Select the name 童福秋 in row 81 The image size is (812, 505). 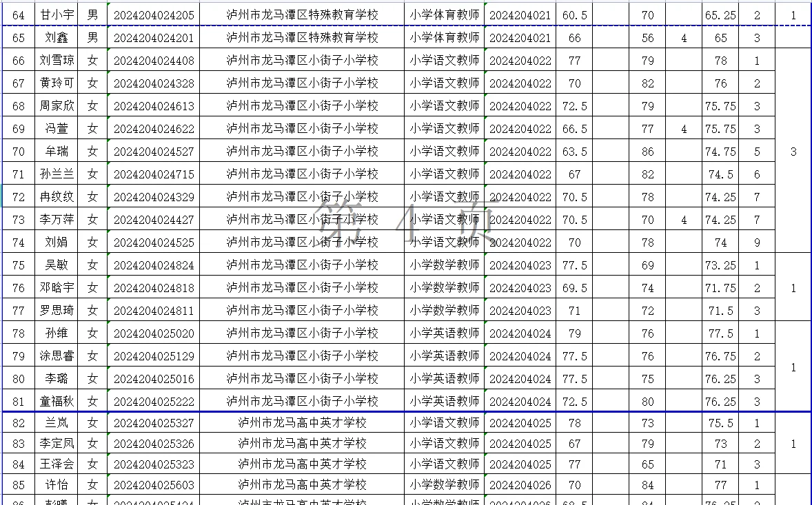[x=56, y=401]
